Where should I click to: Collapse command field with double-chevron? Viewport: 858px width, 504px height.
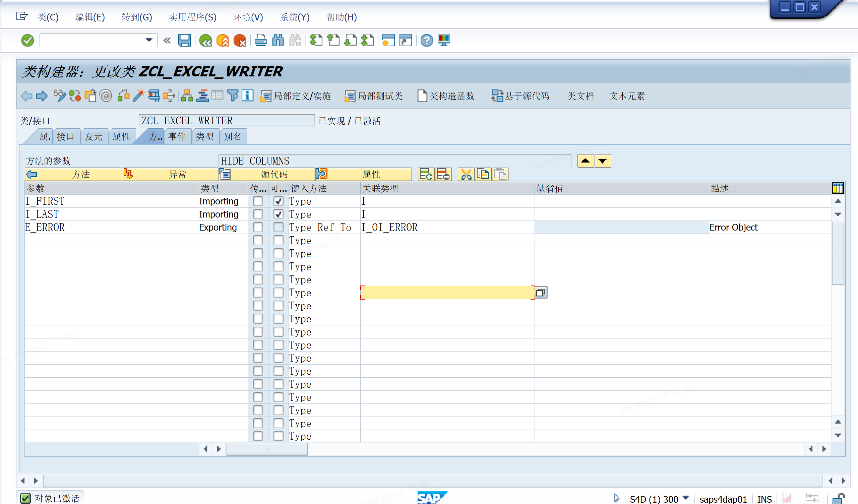point(167,41)
